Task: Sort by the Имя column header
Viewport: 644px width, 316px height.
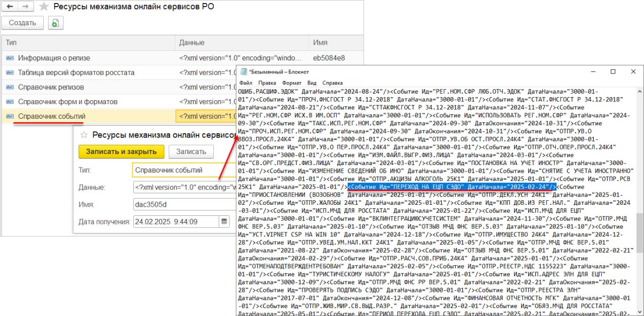Action: coord(336,43)
